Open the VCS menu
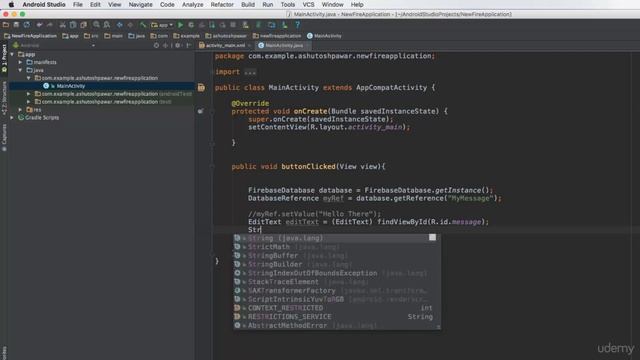Screen dimensions: 640x360 coord(308,4)
